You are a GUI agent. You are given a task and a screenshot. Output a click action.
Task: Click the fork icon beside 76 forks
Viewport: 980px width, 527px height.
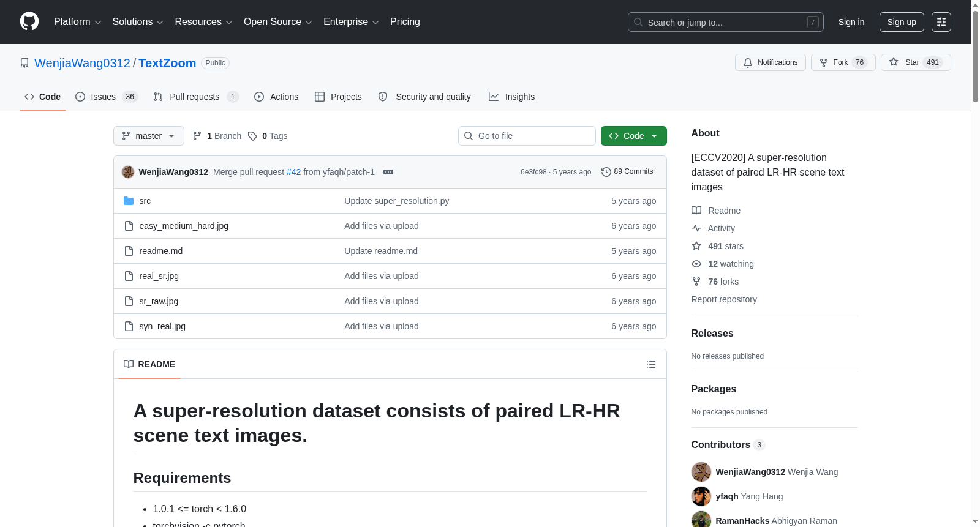[696, 282]
